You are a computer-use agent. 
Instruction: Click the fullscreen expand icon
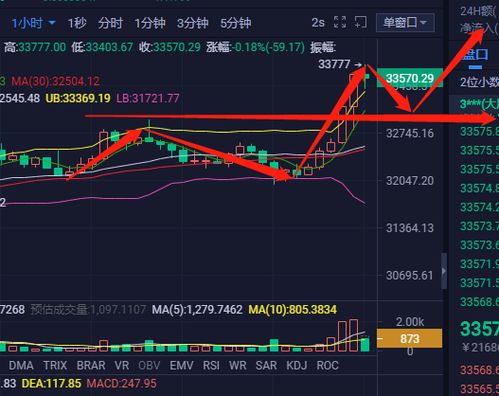click(x=340, y=22)
